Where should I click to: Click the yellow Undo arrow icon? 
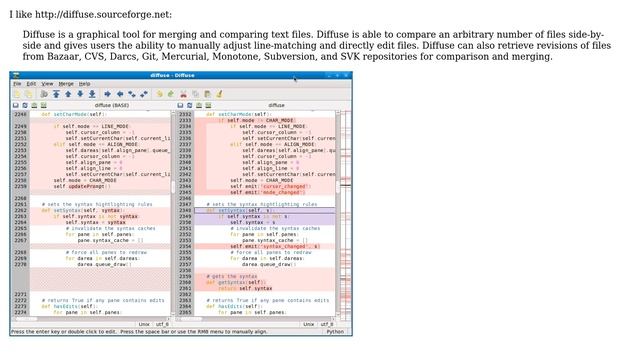[x=159, y=94]
